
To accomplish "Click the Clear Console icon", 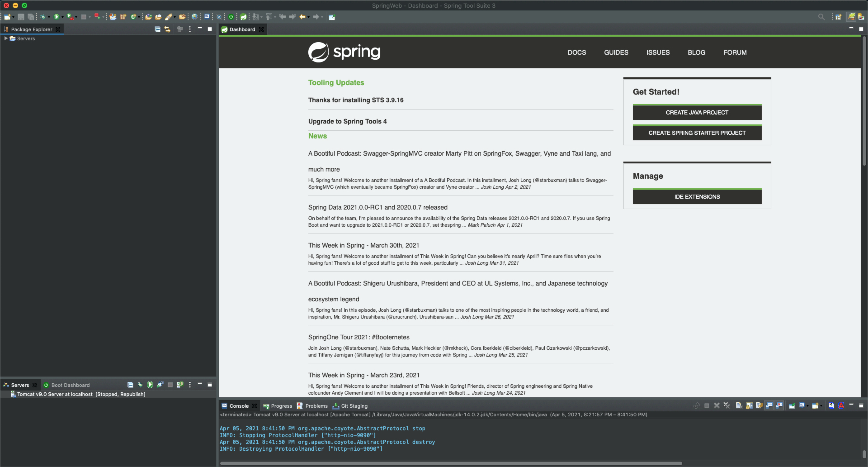I will [739, 406].
